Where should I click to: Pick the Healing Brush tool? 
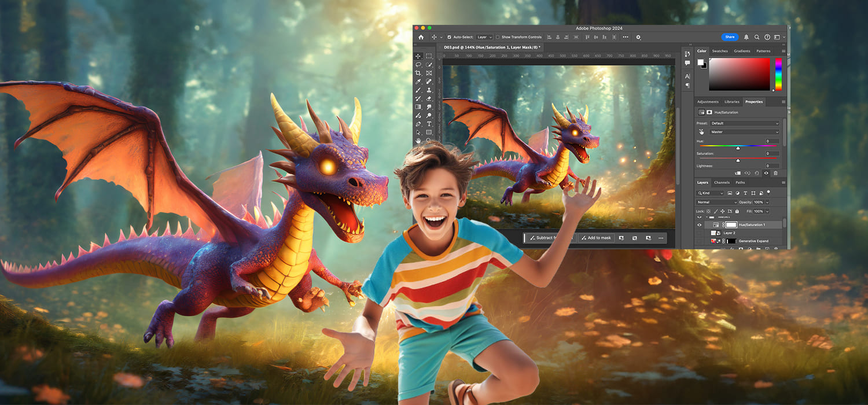429,82
